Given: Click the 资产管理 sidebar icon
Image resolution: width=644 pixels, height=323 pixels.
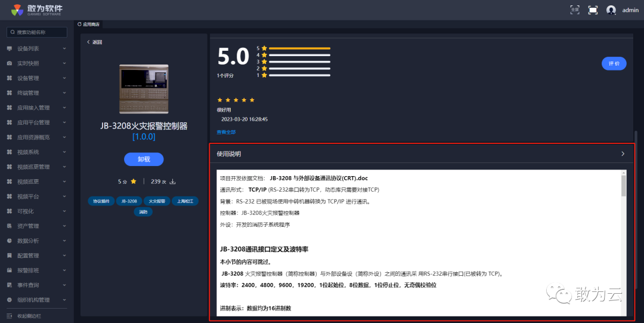Looking at the screenshot, I should (x=10, y=226).
